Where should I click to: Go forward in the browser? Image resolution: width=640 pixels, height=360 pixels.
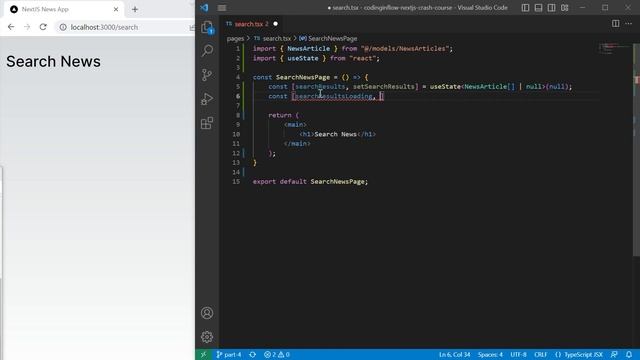[27, 27]
